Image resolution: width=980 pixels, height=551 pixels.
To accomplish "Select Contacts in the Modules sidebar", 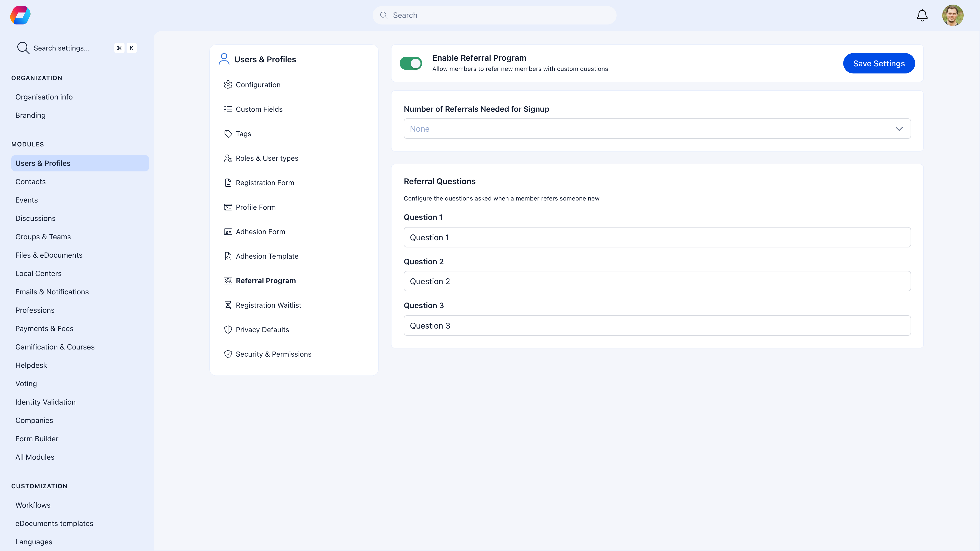I will tap(30, 181).
